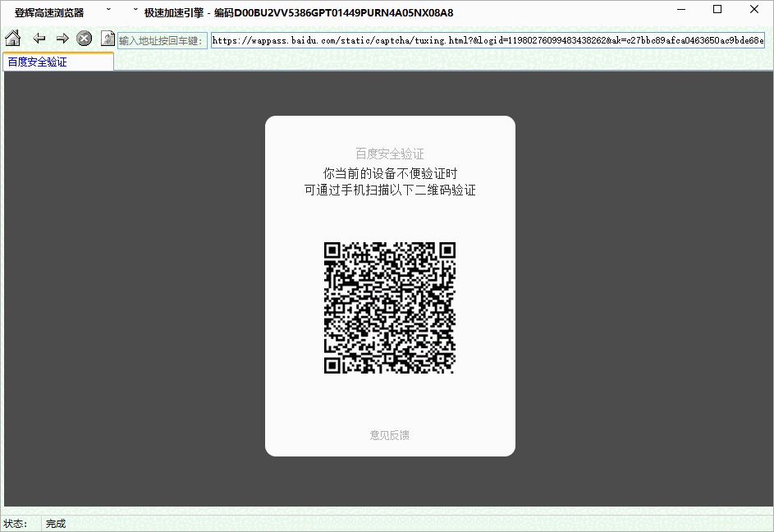Click the 输入地址按回车键 label button
The height and width of the screenshot is (532, 774).
coord(162,39)
